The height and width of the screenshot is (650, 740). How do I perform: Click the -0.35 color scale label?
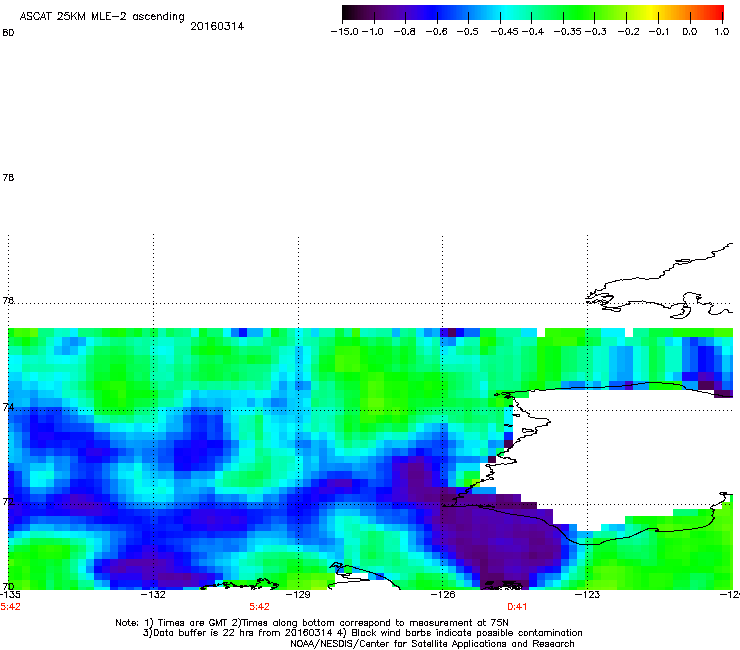(568, 32)
